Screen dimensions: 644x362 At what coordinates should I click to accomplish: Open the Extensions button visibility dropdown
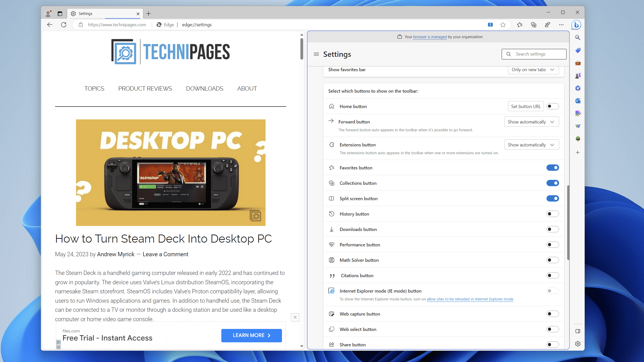(x=531, y=144)
